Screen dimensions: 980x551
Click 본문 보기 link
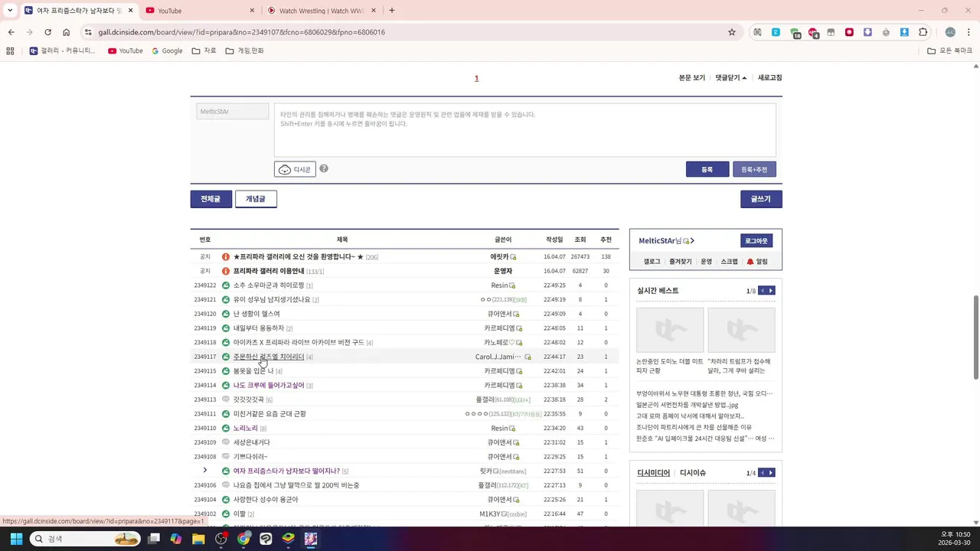tap(692, 78)
